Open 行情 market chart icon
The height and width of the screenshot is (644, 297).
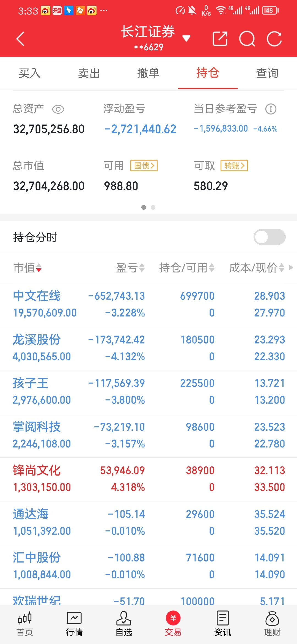74,624
